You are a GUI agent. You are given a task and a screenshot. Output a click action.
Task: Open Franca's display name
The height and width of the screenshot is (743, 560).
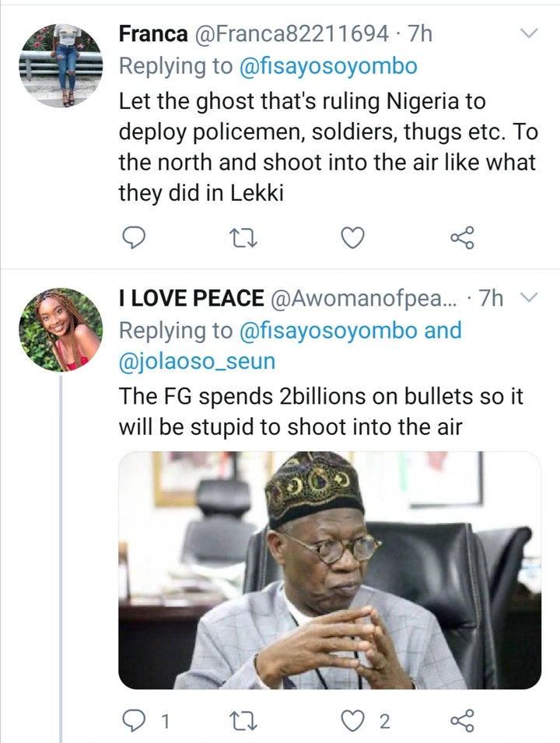pyautogui.click(x=153, y=33)
